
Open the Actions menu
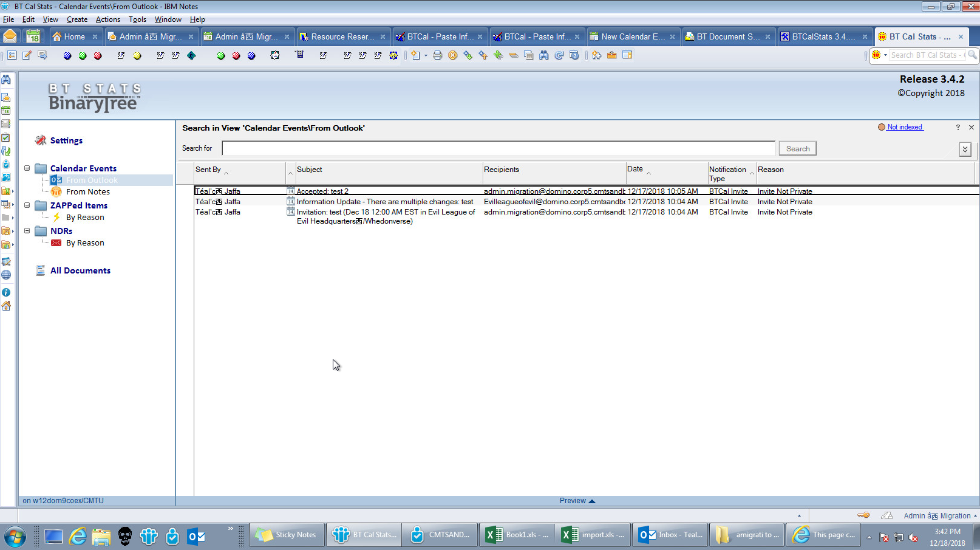[108, 19]
